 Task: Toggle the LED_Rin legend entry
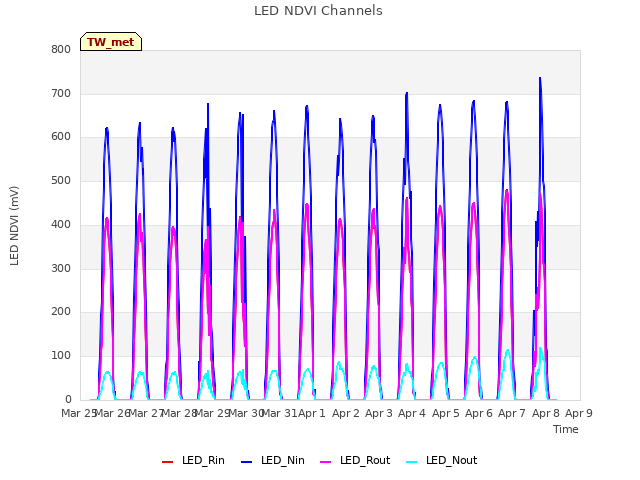coord(193,460)
